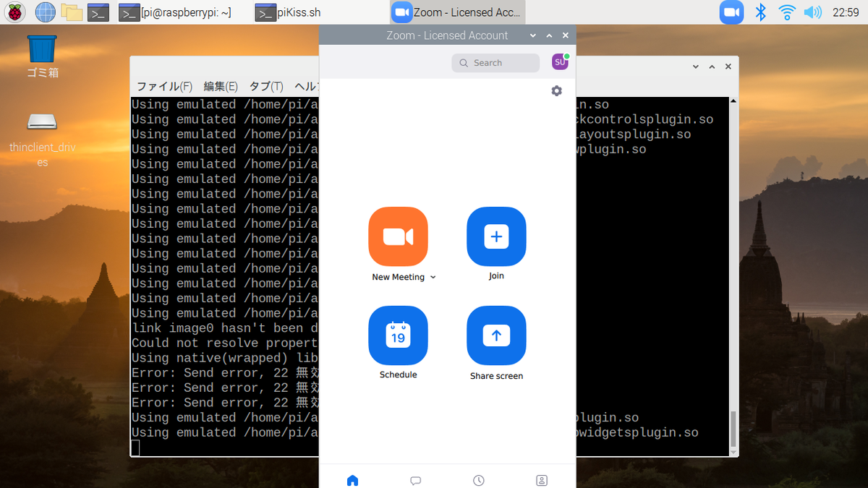The image size is (868, 488).
Task: Minimize the Zoom window via up arrow
Action: pyautogui.click(x=549, y=35)
